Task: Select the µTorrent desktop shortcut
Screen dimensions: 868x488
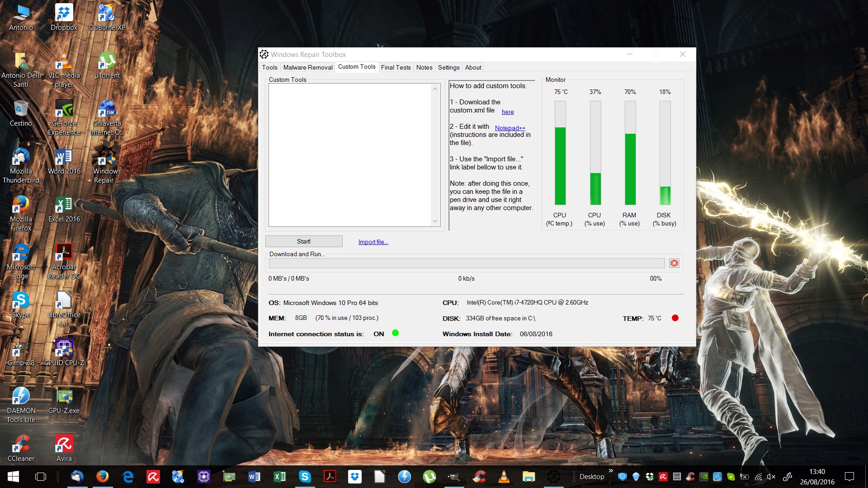Action: (x=107, y=66)
